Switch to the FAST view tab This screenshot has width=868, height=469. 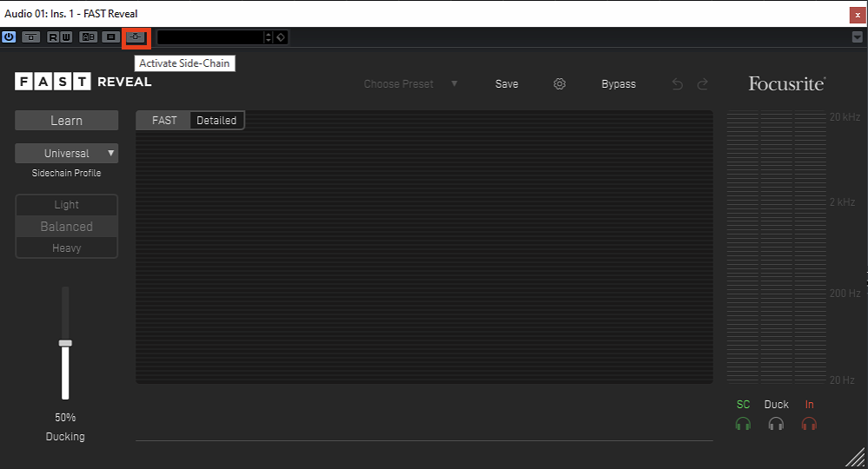pos(164,120)
